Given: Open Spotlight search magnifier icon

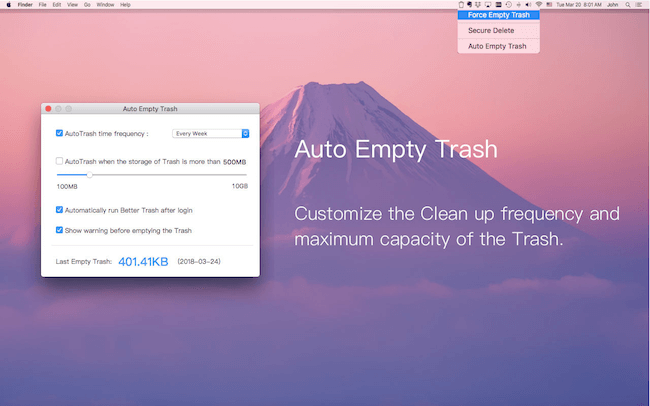Looking at the screenshot, I should pyautogui.click(x=628, y=5).
